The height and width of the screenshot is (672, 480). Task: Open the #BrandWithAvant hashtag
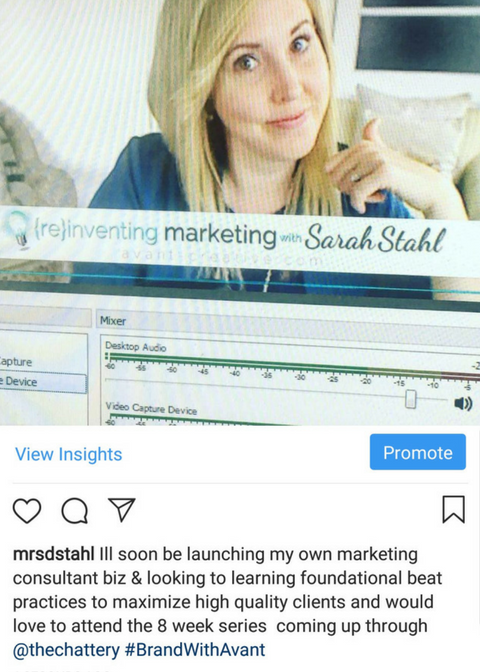click(195, 650)
